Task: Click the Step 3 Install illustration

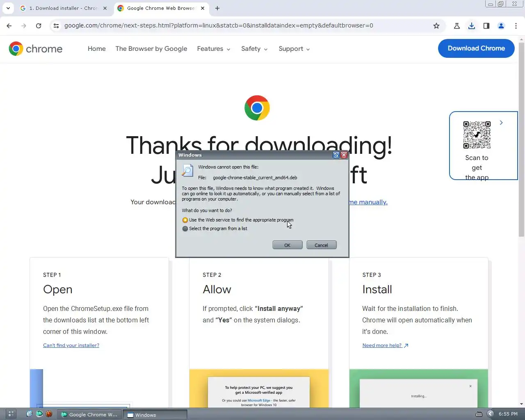Action: pyautogui.click(x=419, y=388)
